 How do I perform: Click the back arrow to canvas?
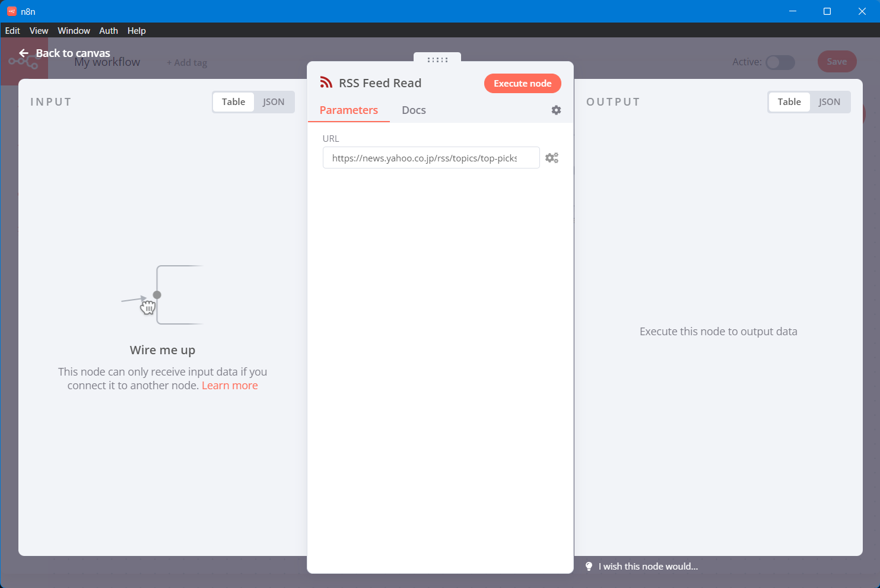coord(24,53)
